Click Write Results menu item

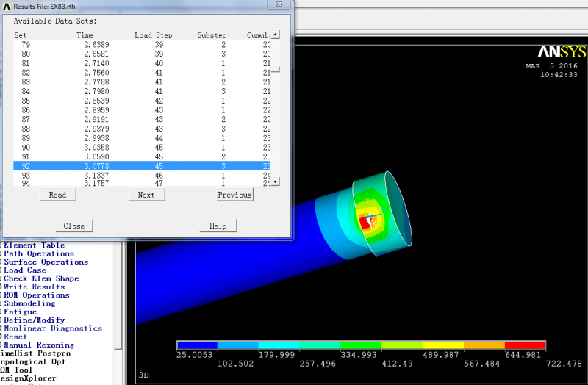click(x=34, y=287)
